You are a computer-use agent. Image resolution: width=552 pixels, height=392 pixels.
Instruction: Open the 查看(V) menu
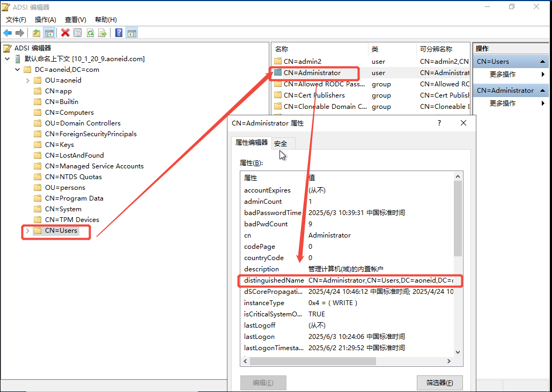pyautogui.click(x=75, y=20)
